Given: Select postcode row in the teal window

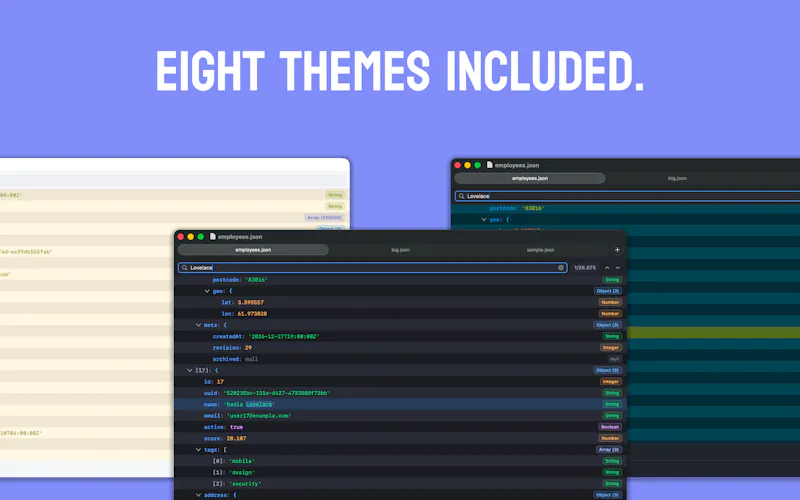Looking at the screenshot, I should pyautogui.click(x=626, y=209).
